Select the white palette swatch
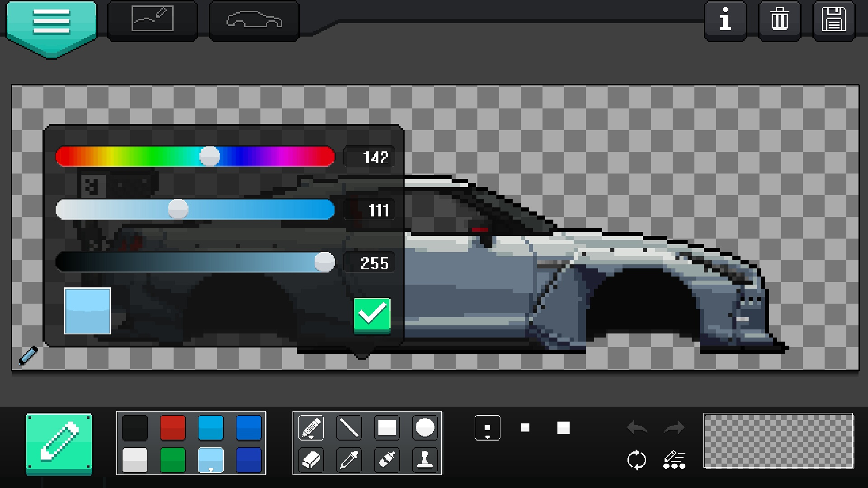The width and height of the screenshot is (868, 488). 135,460
